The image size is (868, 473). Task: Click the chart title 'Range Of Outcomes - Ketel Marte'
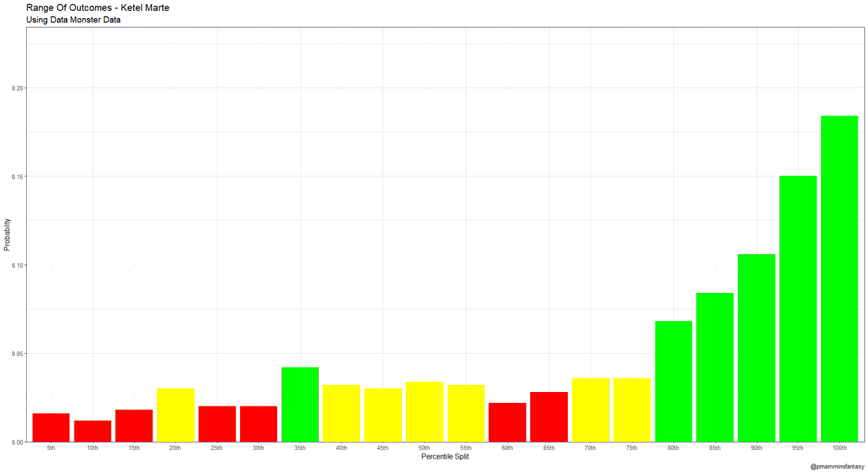click(98, 7)
